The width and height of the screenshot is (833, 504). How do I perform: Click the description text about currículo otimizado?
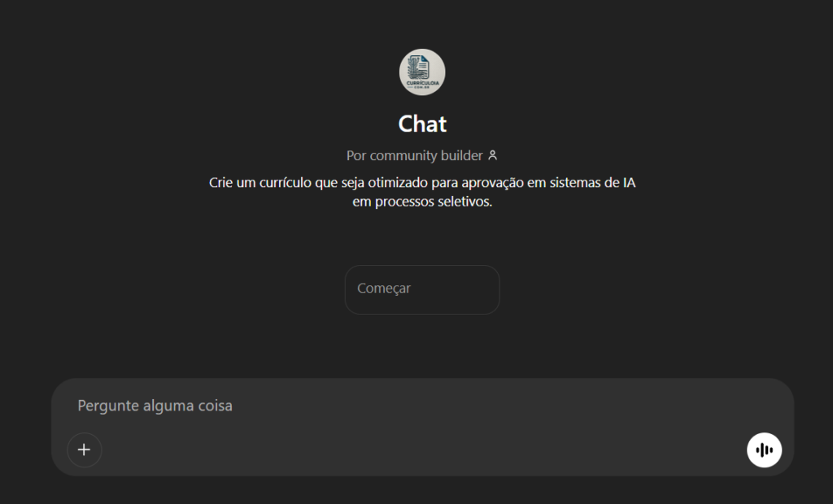pyautogui.click(x=422, y=192)
